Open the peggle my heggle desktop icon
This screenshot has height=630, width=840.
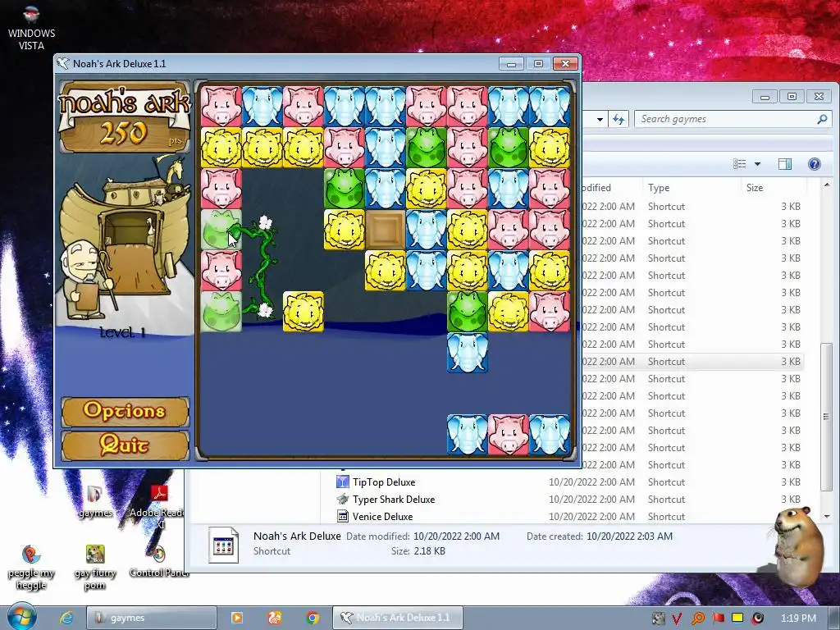point(31,566)
